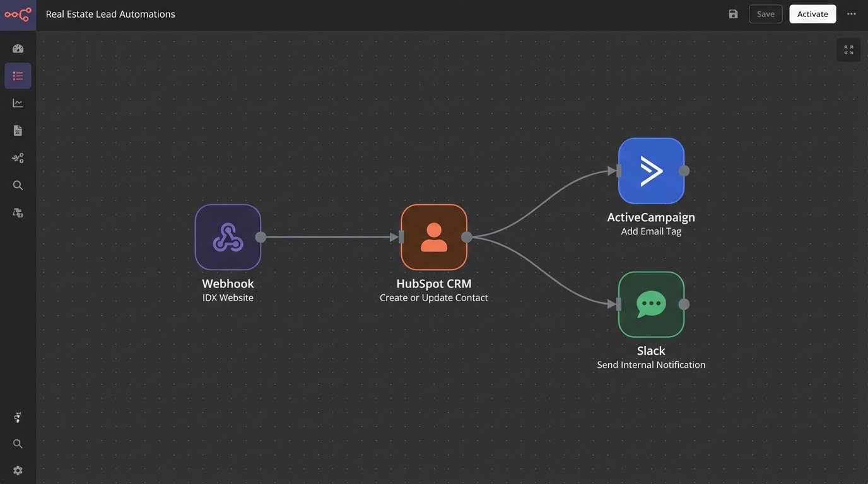Click the ActiveCampaign node's output connector dot
The image size is (868, 484).
[x=684, y=171]
